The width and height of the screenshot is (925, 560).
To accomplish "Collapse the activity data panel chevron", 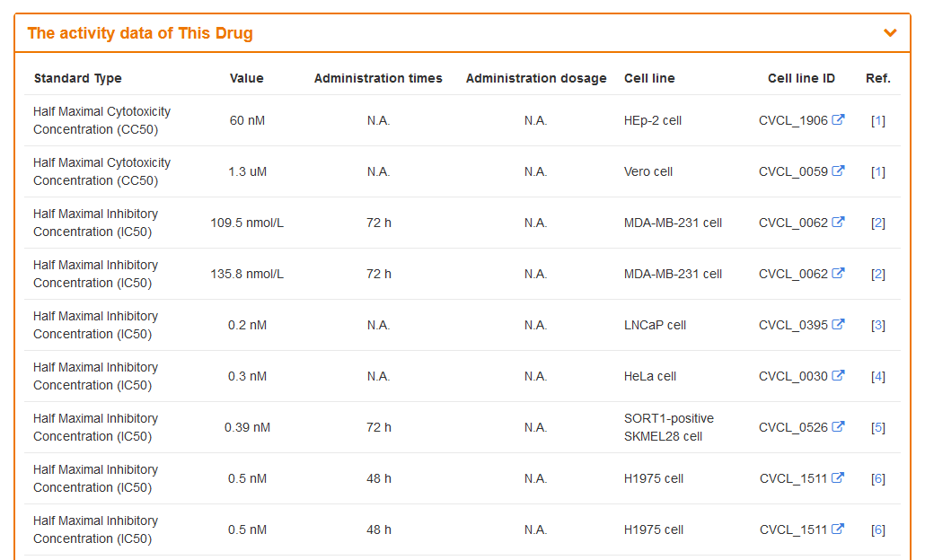I will pos(890,33).
